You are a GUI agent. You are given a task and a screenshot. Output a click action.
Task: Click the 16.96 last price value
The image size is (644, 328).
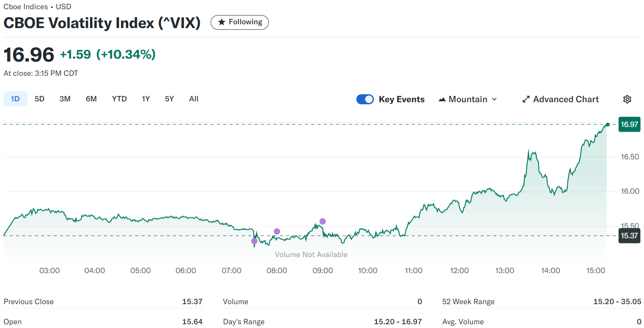(x=29, y=55)
